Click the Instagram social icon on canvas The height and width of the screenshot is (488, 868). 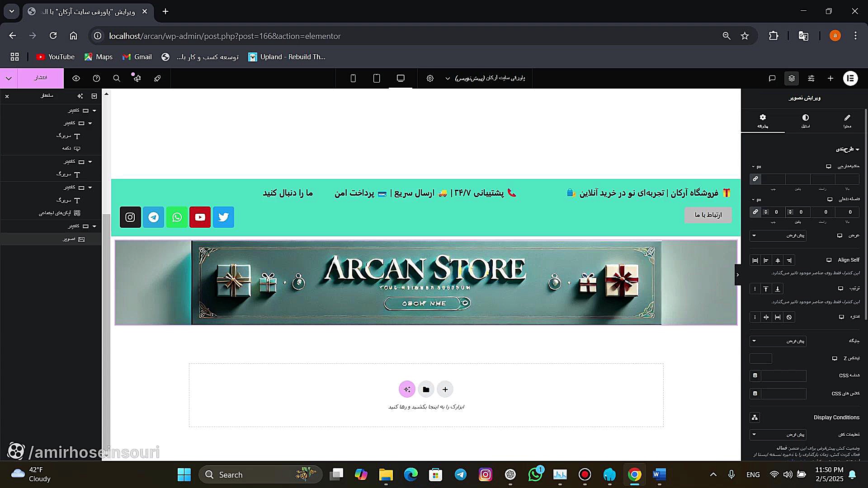point(130,217)
